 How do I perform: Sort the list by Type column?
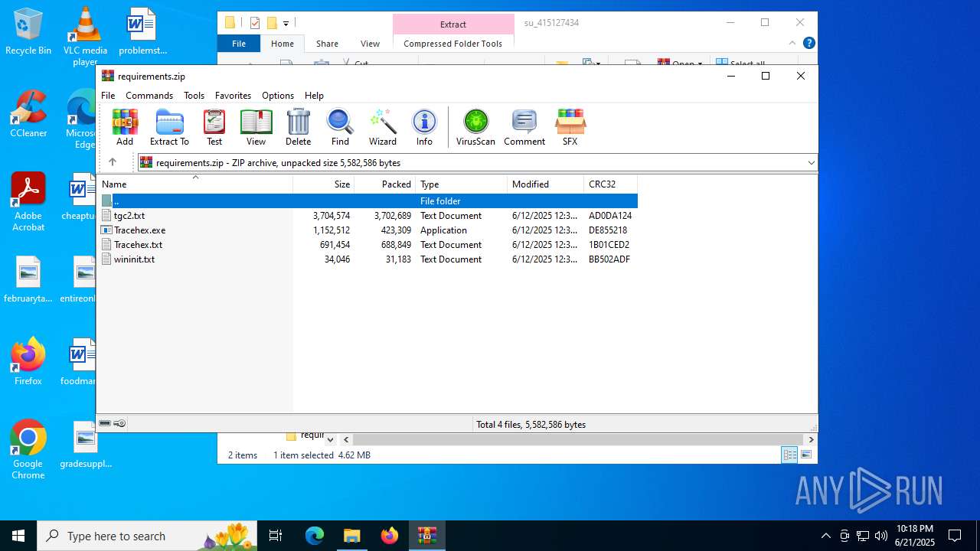tap(462, 184)
